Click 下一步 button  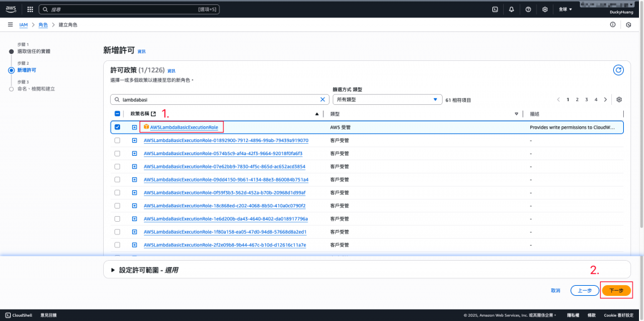coord(616,290)
